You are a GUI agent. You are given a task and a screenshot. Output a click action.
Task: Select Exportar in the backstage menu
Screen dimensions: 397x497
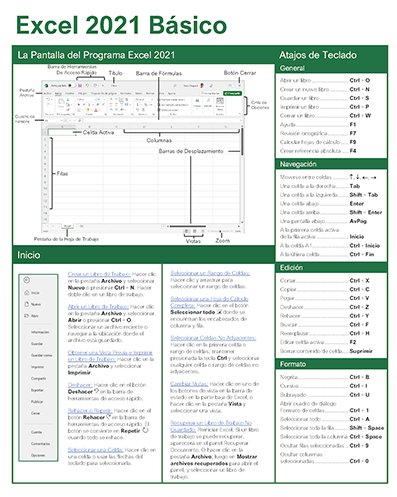(37, 390)
